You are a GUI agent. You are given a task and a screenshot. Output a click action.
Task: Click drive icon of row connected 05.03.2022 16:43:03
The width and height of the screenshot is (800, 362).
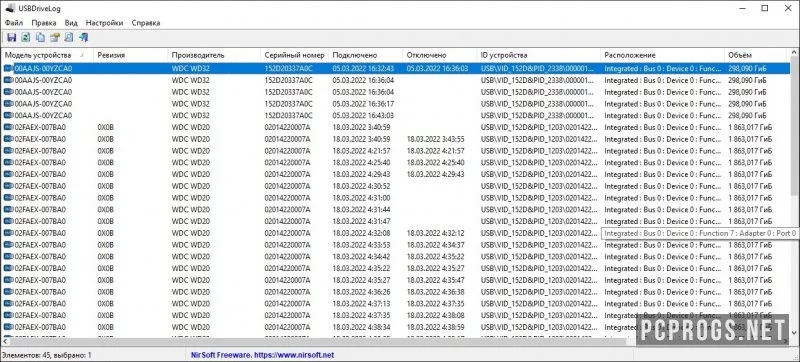(9, 115)
